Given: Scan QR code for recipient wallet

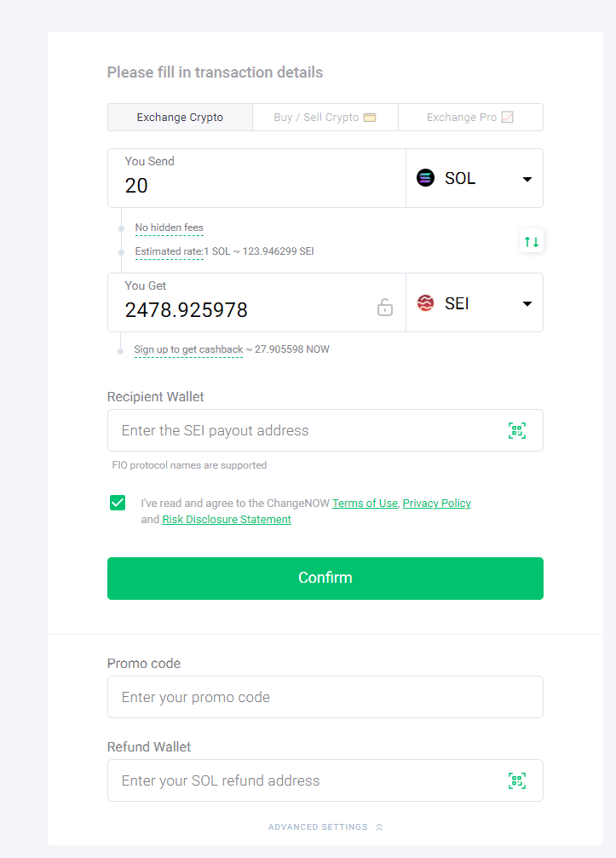Looking at the screenshot, I should pos(517,430).
